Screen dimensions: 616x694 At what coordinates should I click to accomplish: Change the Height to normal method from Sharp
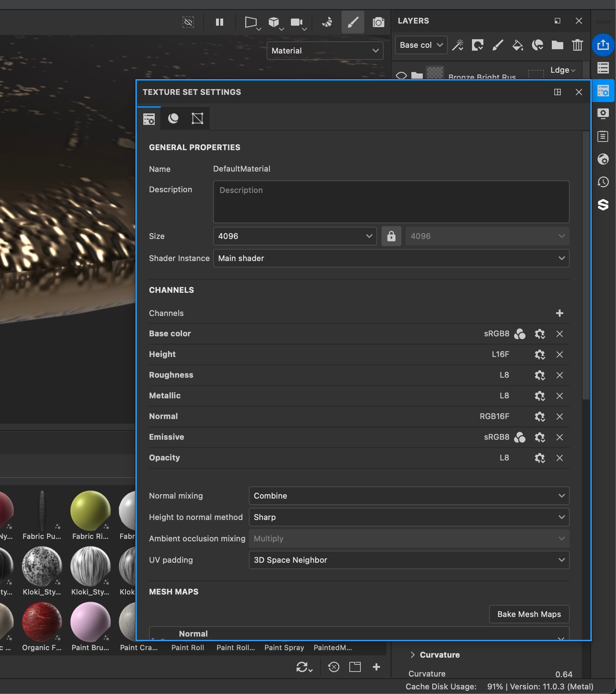point(409,517)
